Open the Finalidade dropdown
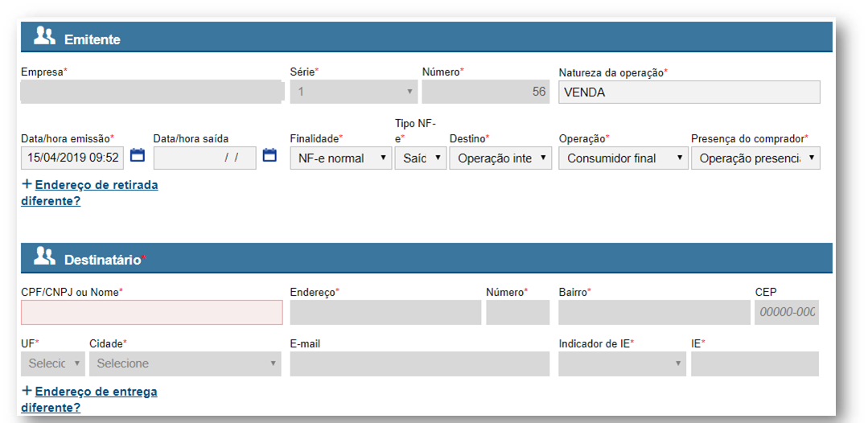This screenshot has width=868, height=423. point(340,158)
